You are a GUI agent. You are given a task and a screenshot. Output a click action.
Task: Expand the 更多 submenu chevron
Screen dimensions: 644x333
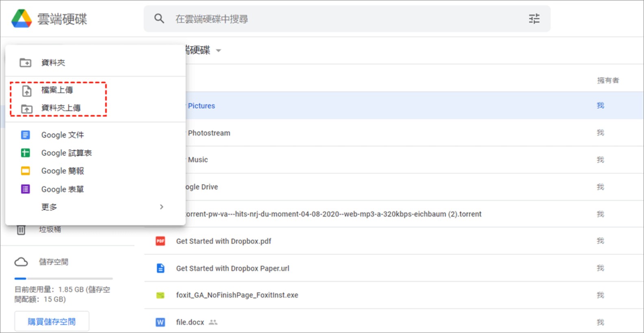[162, 207]
